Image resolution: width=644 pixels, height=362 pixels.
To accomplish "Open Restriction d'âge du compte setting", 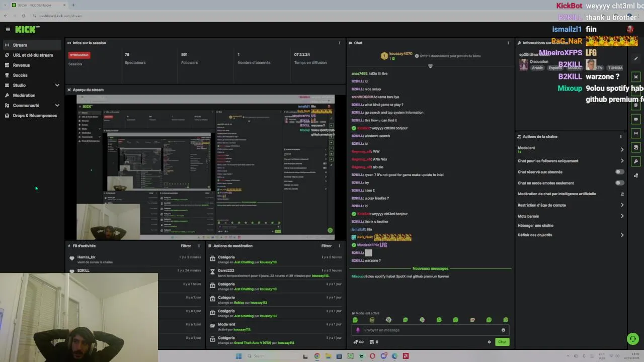I will [x=571, y=205].
